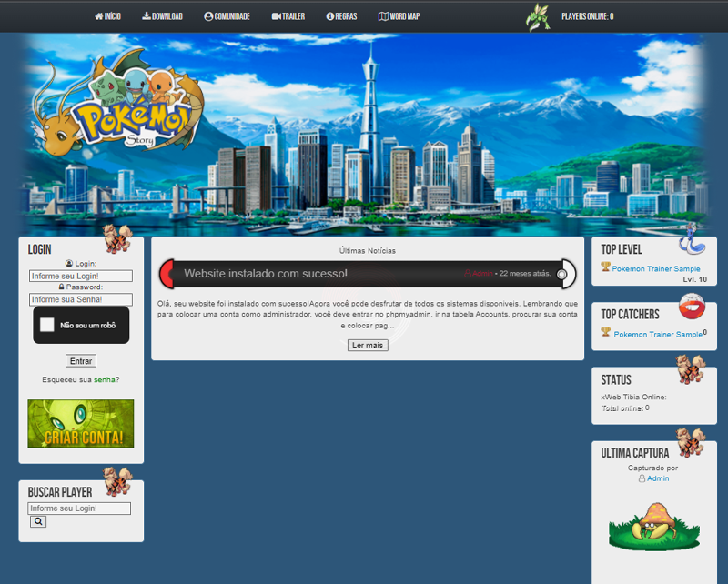This screenshot has height=584, width=728.
Task: Click the download arrow icon in navbar
Action: point(147,16)
